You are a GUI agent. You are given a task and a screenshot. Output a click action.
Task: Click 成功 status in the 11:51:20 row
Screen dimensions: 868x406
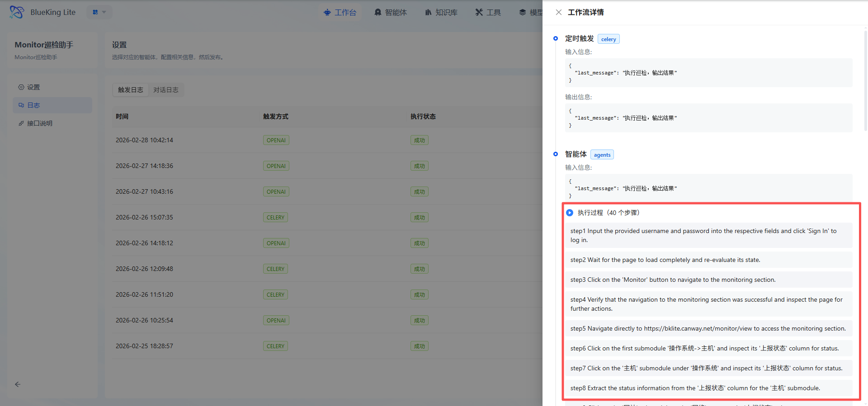pyautogui.click(x=420, y=295)
